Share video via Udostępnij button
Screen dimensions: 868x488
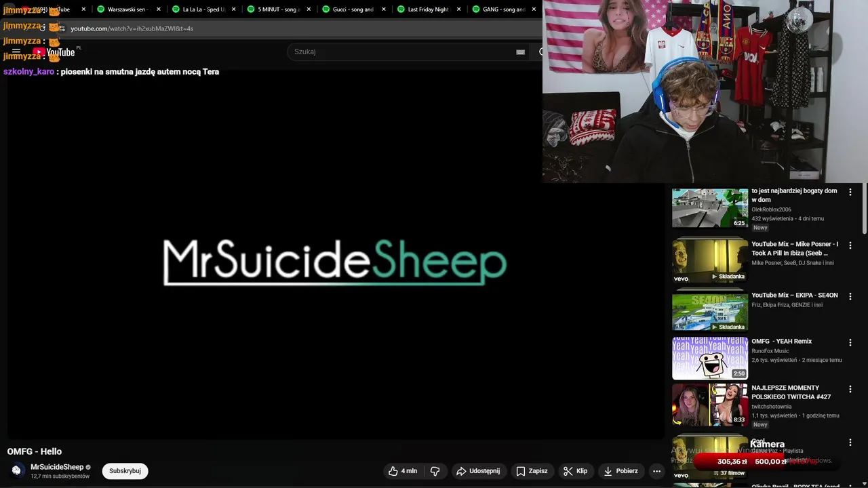478,471
